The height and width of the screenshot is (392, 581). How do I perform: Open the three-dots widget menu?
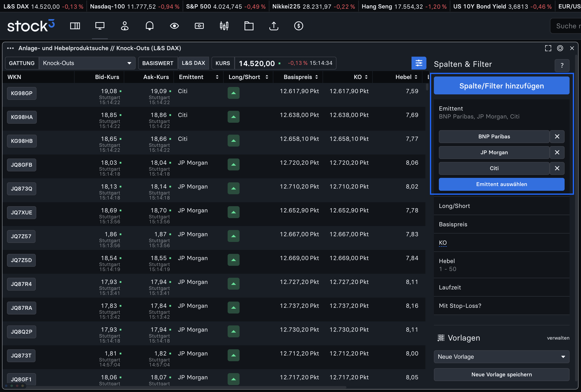coord(10,48)
